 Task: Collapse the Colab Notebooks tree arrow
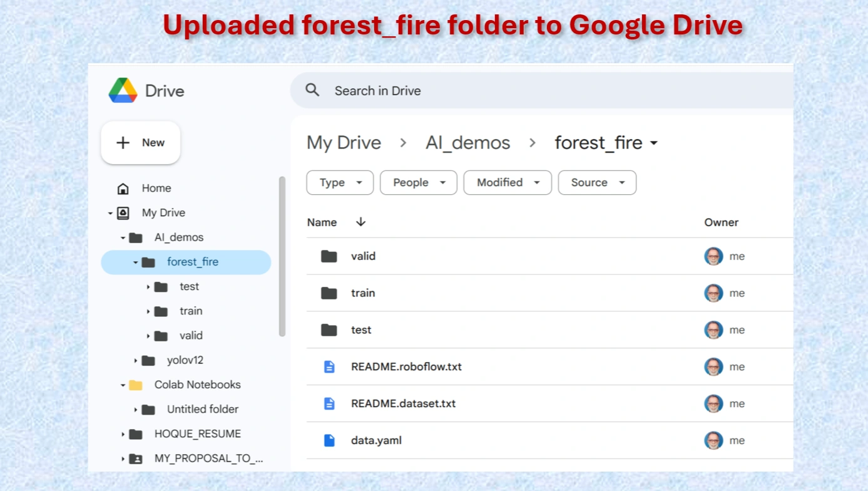pyautogui.click(x=123, y=385)
